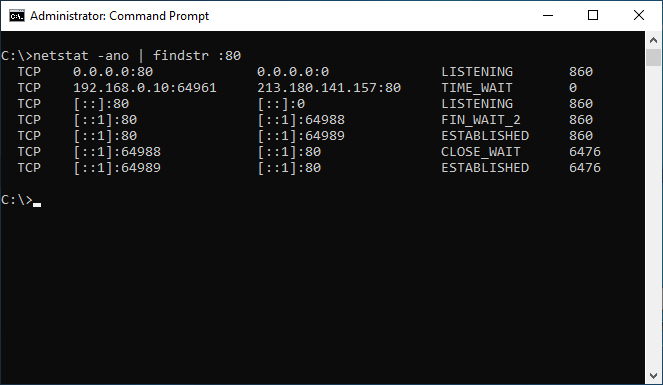
Task: Click the scrollbar up arrow
Action: 653,40
